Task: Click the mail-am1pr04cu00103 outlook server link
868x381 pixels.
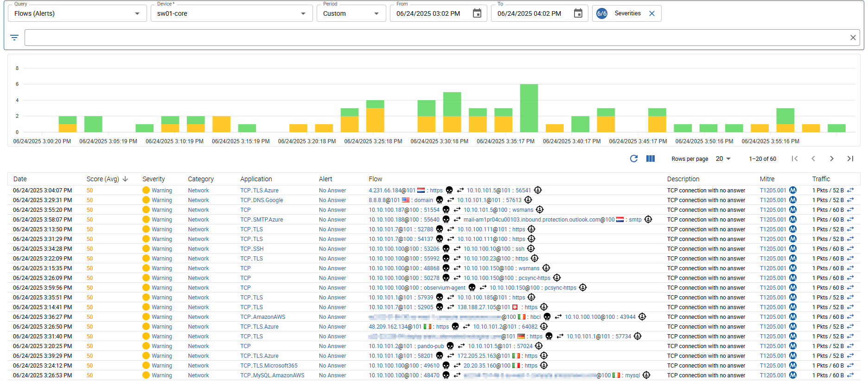Action: (539, 220)
